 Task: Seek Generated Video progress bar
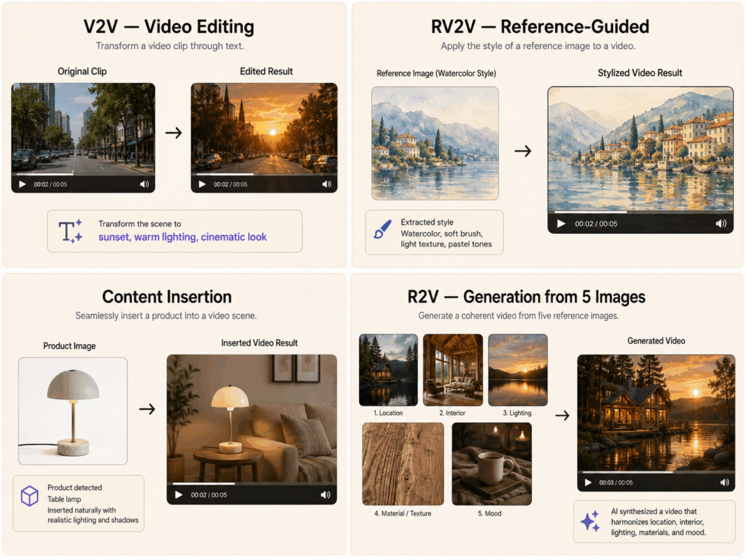(656, 472)
